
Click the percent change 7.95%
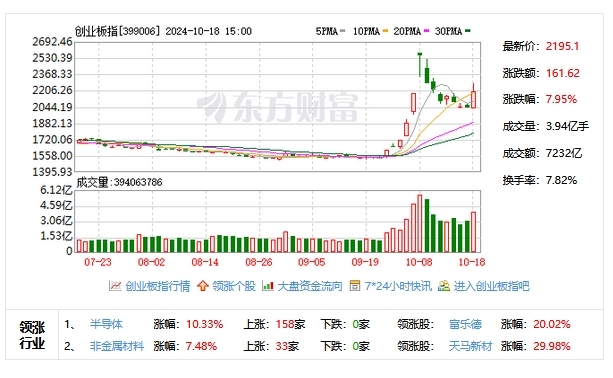[561, 99]
